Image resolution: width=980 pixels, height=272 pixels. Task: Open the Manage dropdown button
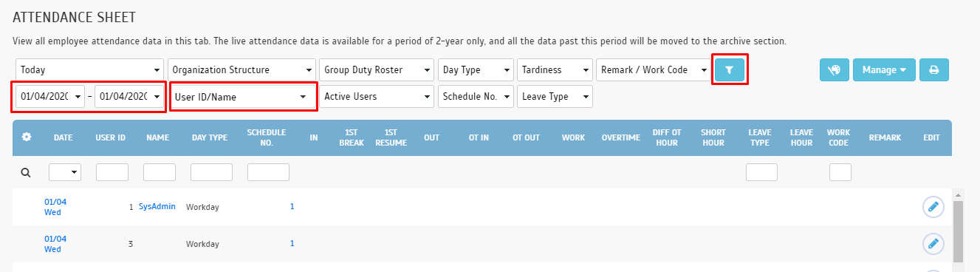point(884,69)
